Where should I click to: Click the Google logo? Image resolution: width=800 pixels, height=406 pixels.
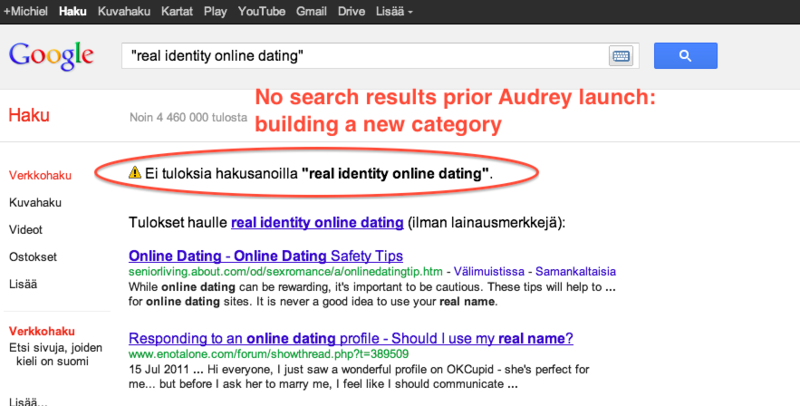tap(51, 56)
